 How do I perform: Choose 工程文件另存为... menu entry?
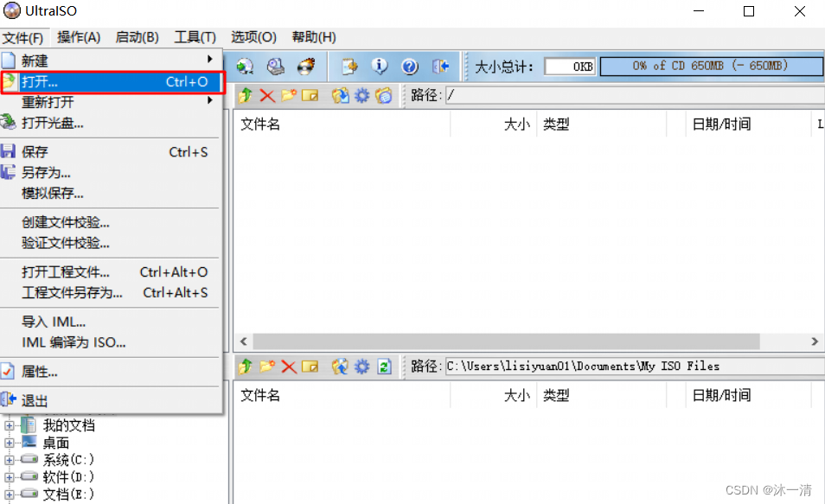tap(111, 292)
